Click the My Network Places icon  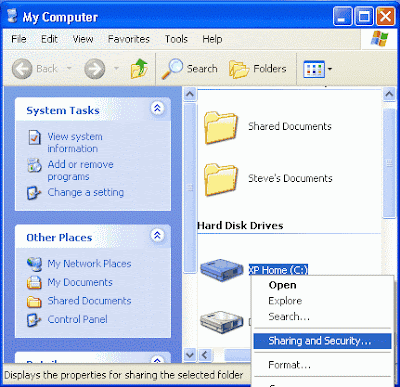34,264
